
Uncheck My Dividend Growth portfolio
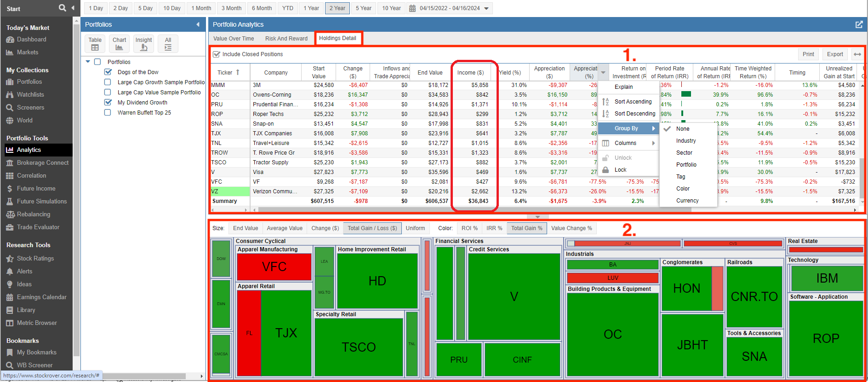click(108, 102)
